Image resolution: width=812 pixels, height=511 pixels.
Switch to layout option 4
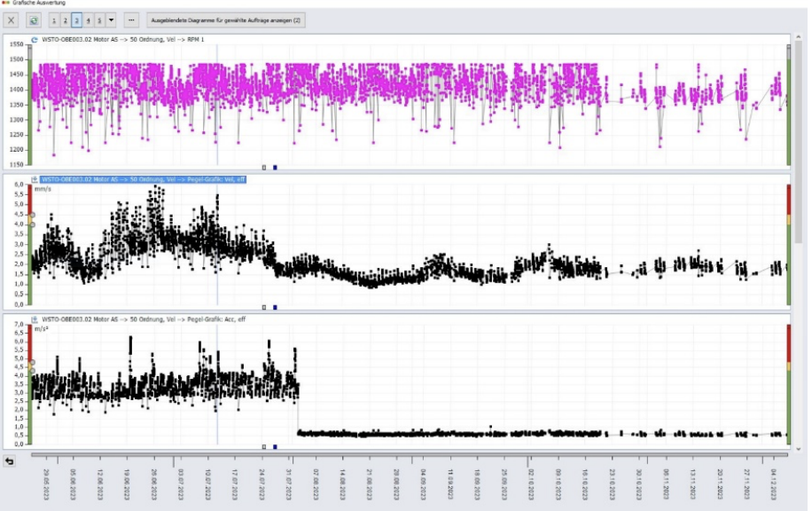[x=89, y=20]
